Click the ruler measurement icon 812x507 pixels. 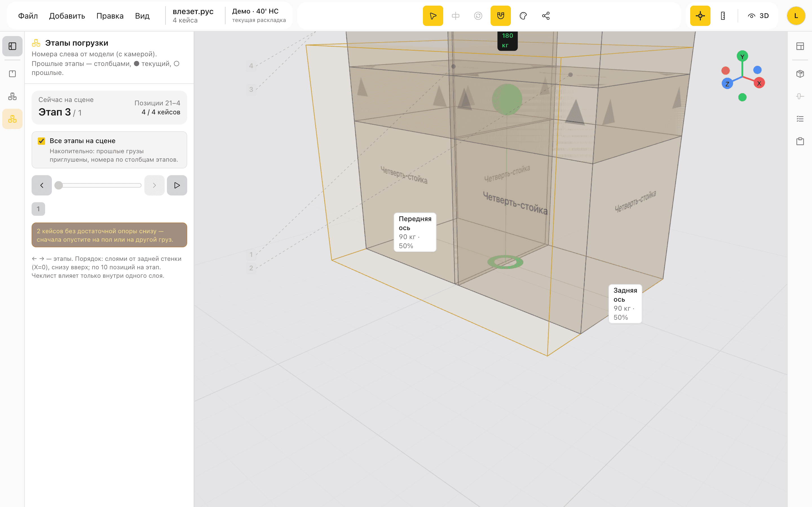[723, 16]
